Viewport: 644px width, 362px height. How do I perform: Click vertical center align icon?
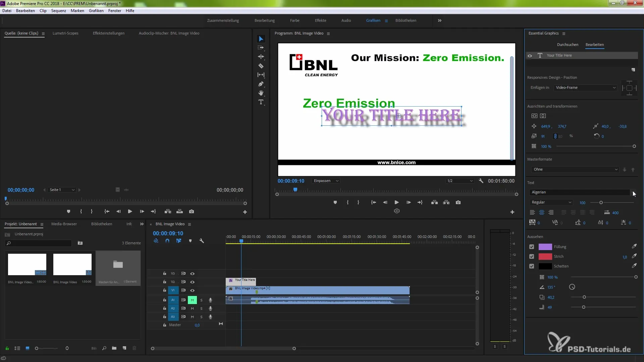(534, 116)
